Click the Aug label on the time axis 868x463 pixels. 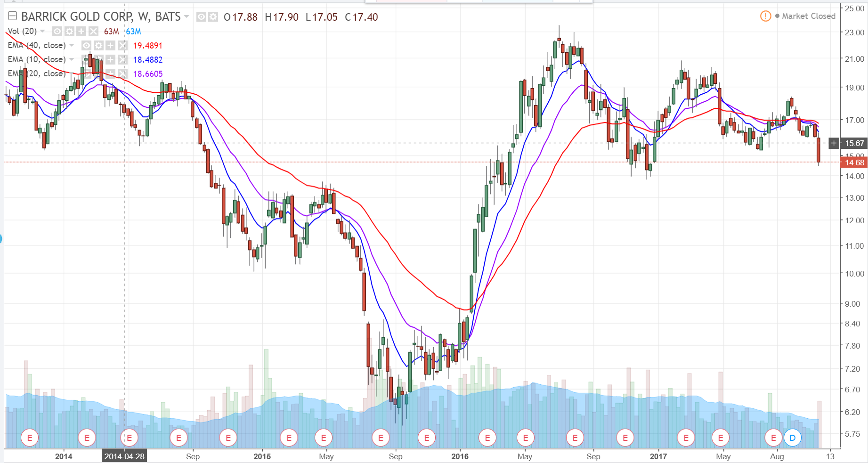pos(777,456)
